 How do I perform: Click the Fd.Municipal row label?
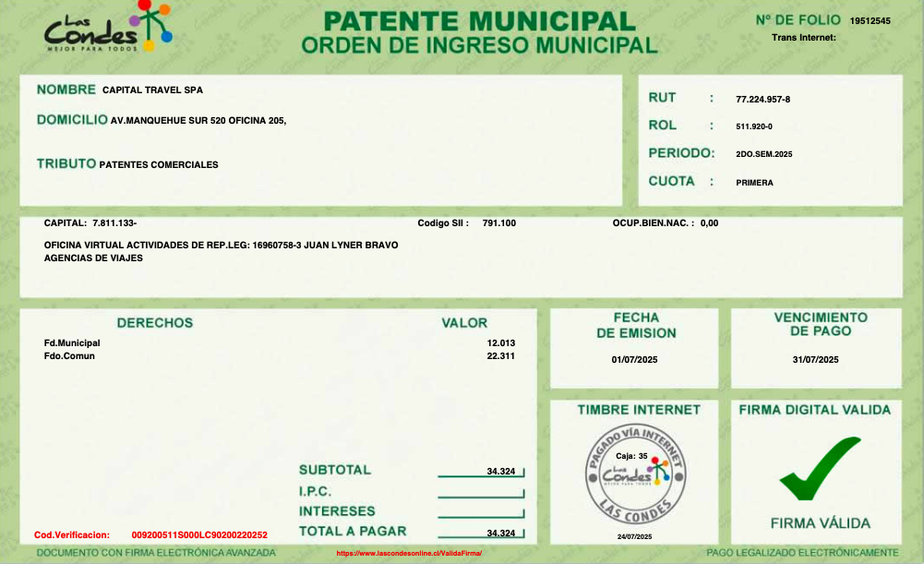pos(72,343)
